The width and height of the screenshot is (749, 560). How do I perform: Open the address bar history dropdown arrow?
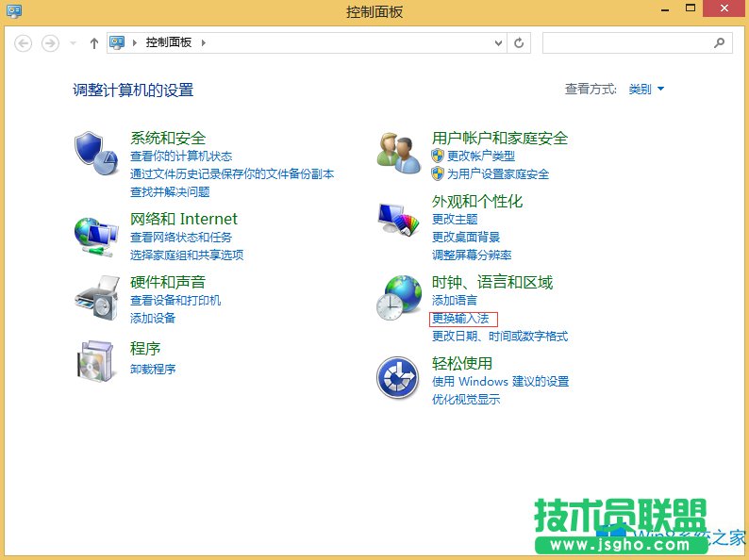coord(499,43)
